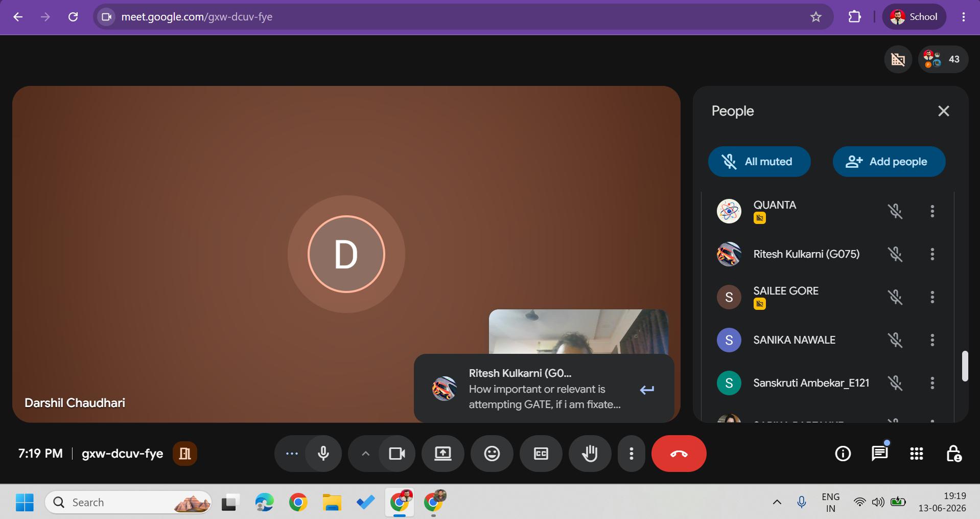This screenshot has width=980, height=519.
Task: Toggle closed captions
Action: [x=541, y=454]
